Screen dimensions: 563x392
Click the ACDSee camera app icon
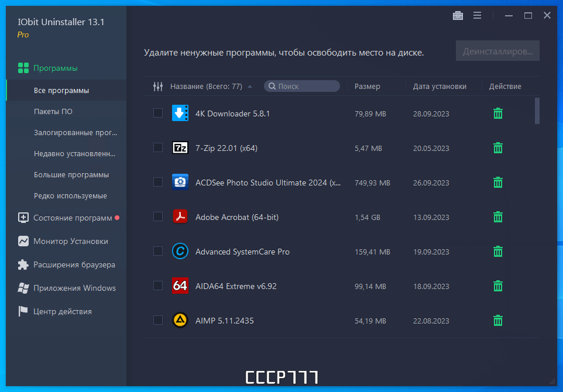pos(180,182)
